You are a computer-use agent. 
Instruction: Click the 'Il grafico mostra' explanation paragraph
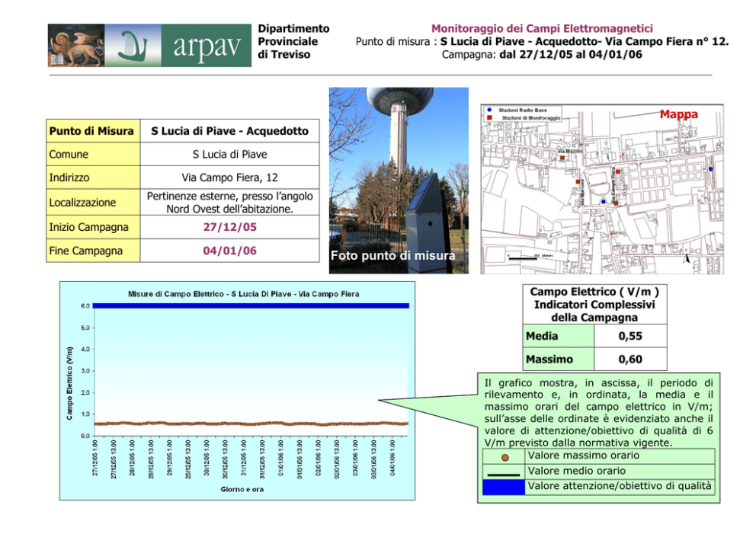click(598, 413)
